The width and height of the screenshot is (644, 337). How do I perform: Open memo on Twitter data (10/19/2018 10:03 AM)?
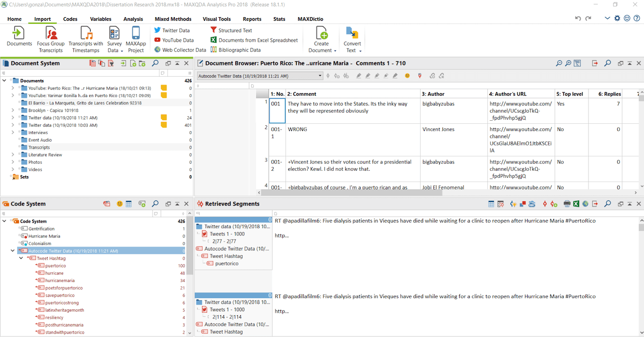(164, 125)
